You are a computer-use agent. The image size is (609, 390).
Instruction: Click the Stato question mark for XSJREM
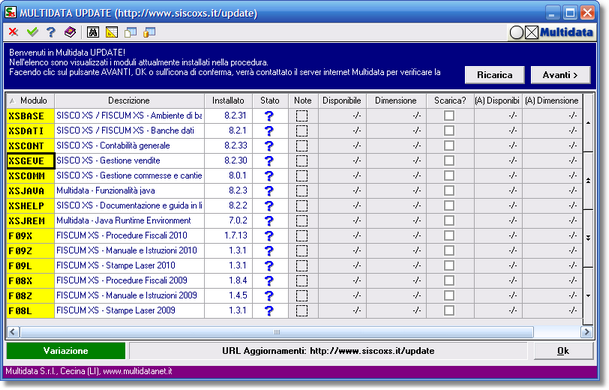[x=269, y=221]
